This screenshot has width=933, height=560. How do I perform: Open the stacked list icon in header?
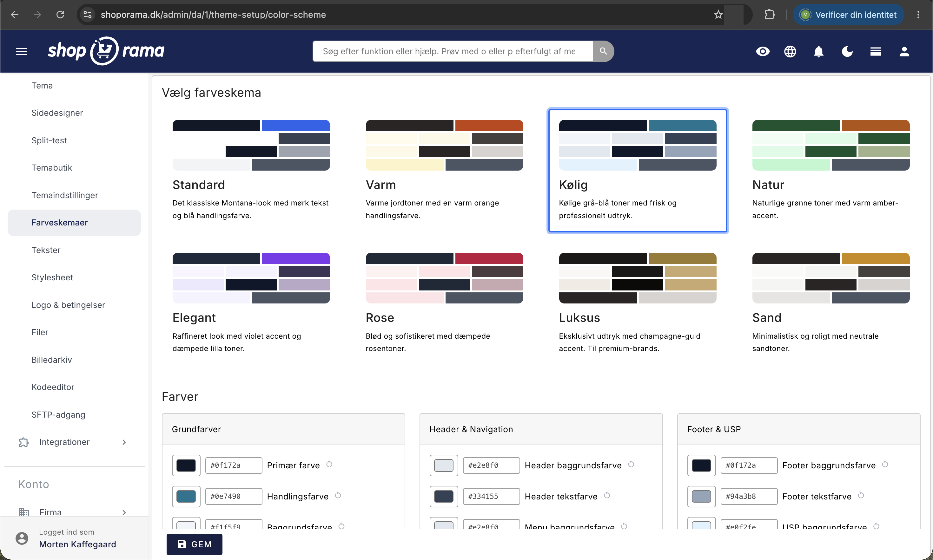[x=876, y=51]
